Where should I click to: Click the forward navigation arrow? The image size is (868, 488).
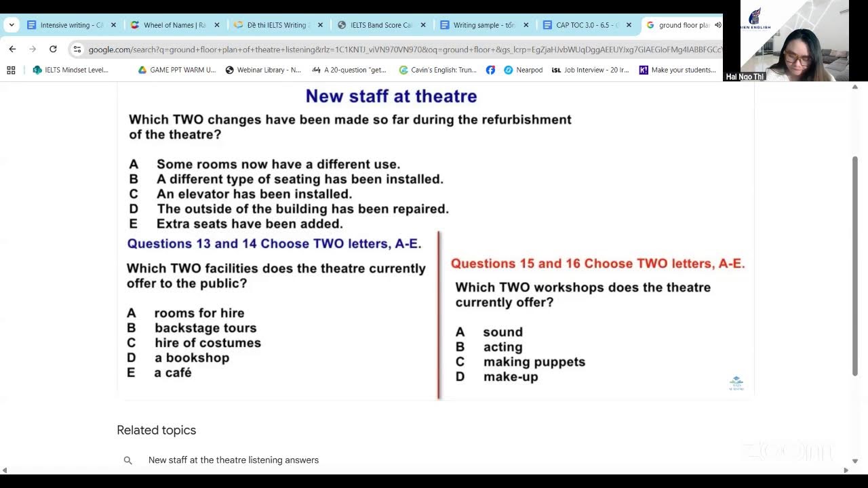pos(33,49)
